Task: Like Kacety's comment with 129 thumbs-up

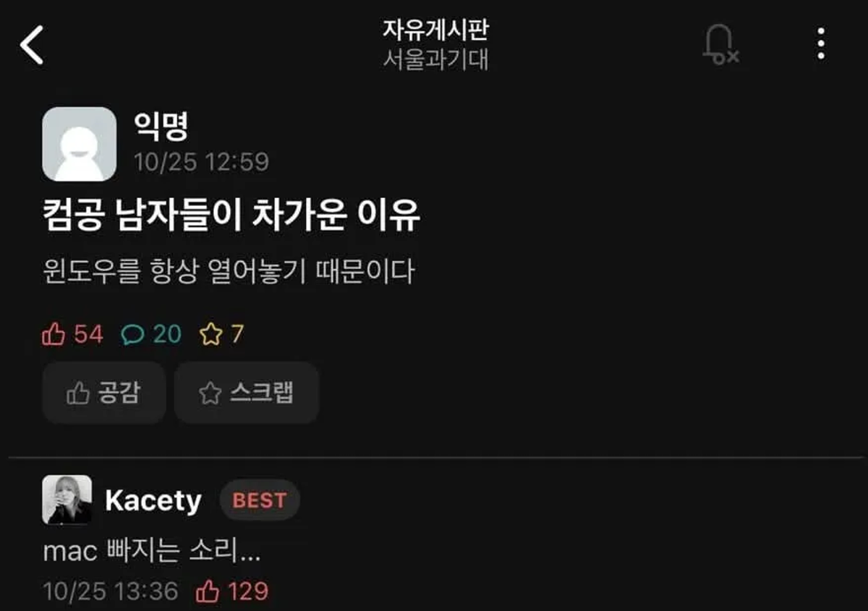Action: click(232, 591)
